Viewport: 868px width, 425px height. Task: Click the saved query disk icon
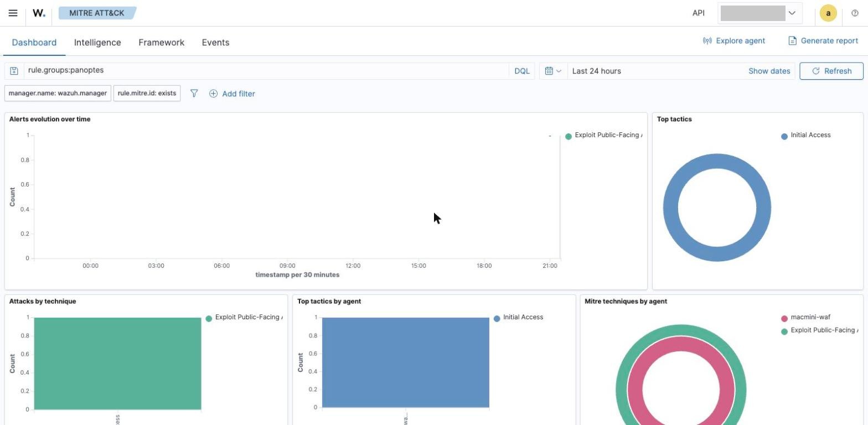point(14,71)
